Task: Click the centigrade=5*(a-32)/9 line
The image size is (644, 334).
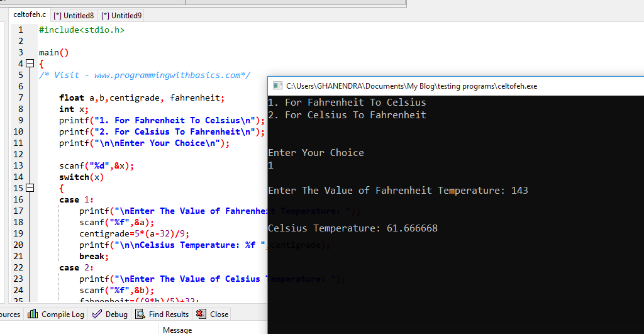Action: point(135,233)
